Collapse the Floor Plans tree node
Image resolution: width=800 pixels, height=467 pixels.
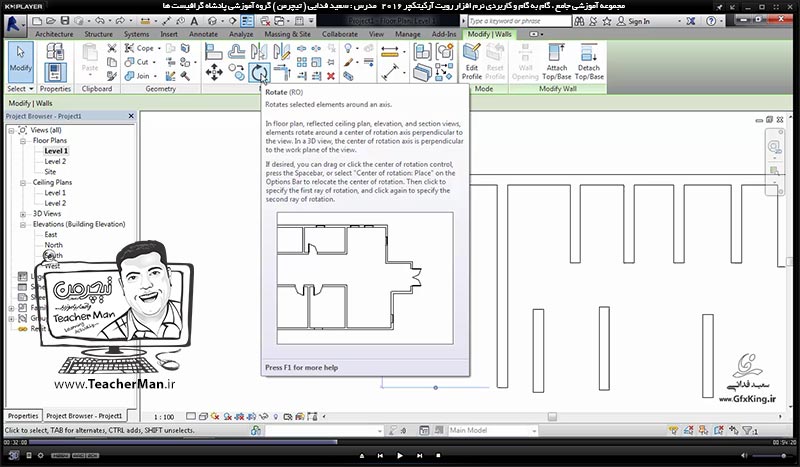pyautogui.click(x=23, y=141)
